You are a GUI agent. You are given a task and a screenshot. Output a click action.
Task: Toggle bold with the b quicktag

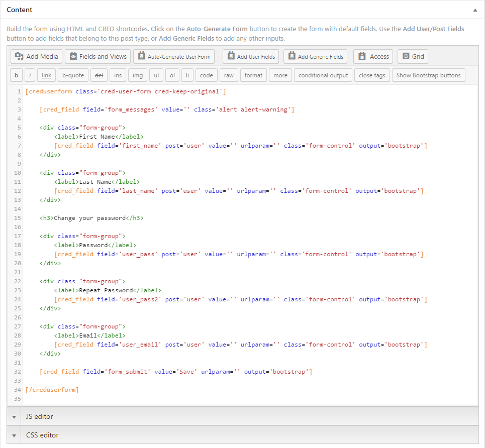[17, 75]
